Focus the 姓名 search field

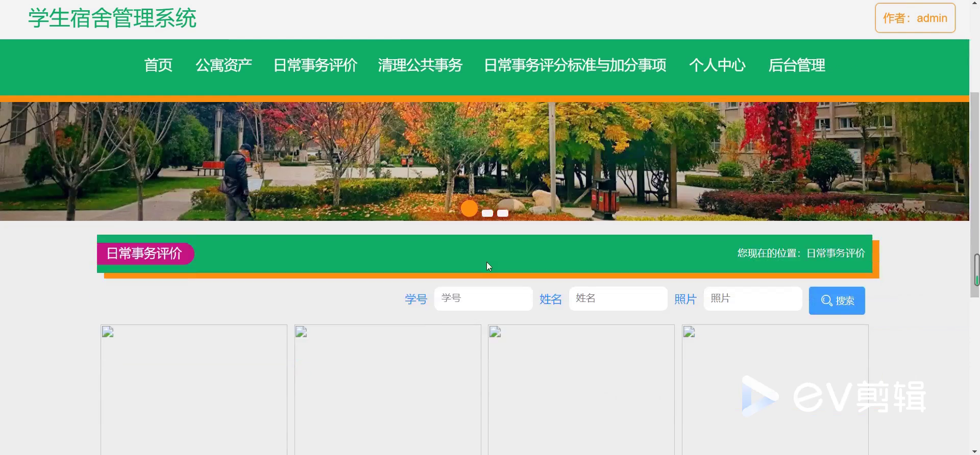click(x=618, y=298)
